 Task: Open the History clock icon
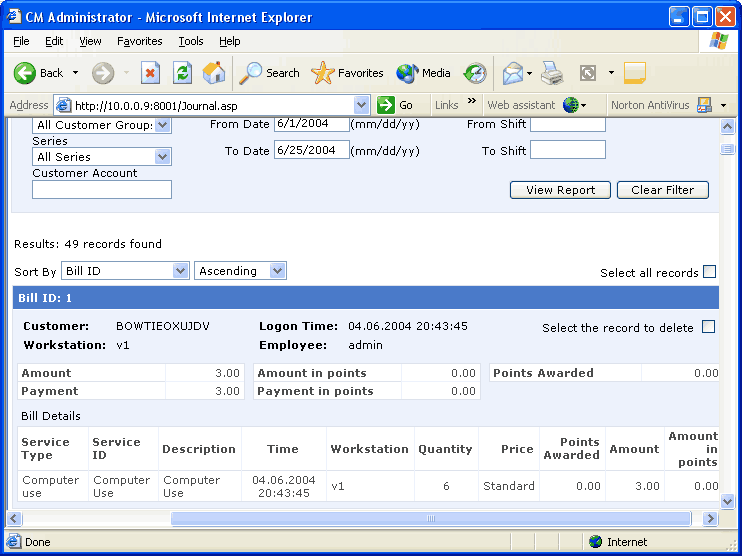point(475,73)
